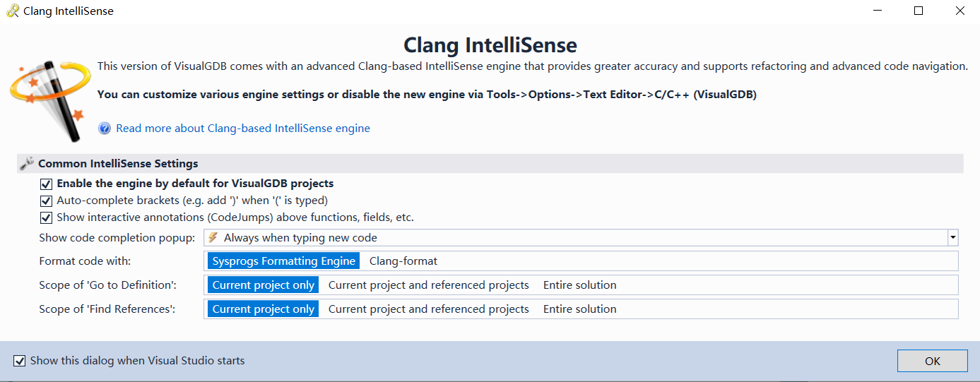The height and width of the screenshot is (382, 980).
Task: Minimize the Clang IntelliSense dialog
Action: (877, 11)
